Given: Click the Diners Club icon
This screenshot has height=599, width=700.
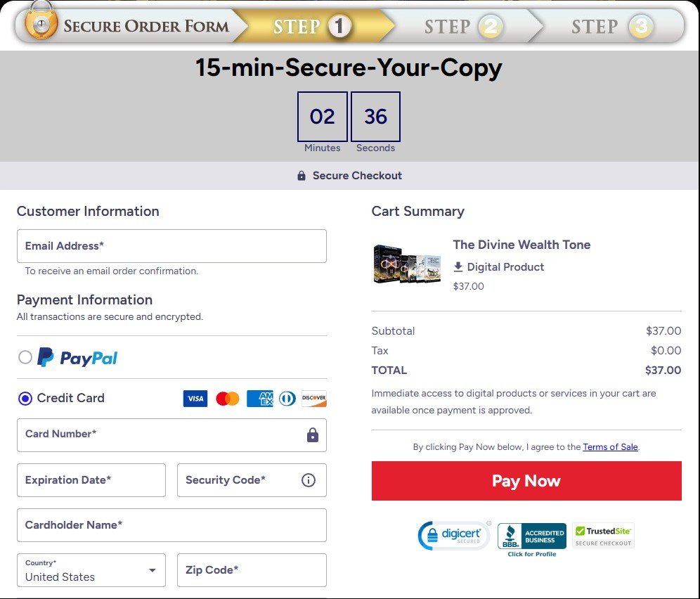Looking at the screenshot, I should [x=286, y=399].
